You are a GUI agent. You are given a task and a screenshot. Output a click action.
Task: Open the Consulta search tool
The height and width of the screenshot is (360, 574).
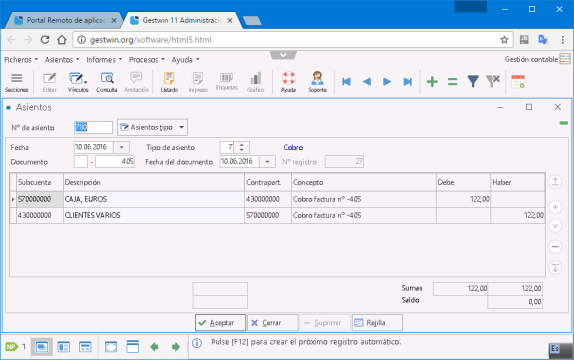pos(107,82)
